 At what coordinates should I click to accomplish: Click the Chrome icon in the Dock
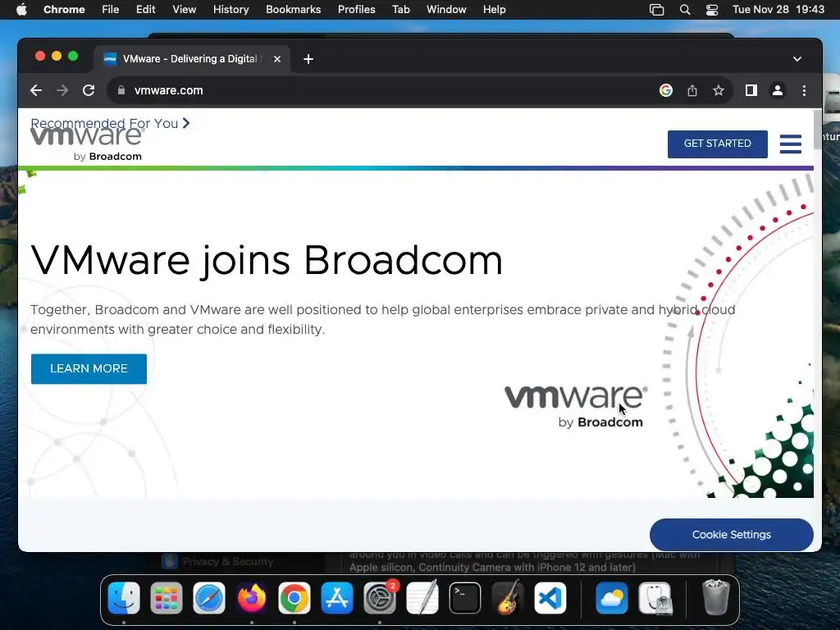click(294, 597)
